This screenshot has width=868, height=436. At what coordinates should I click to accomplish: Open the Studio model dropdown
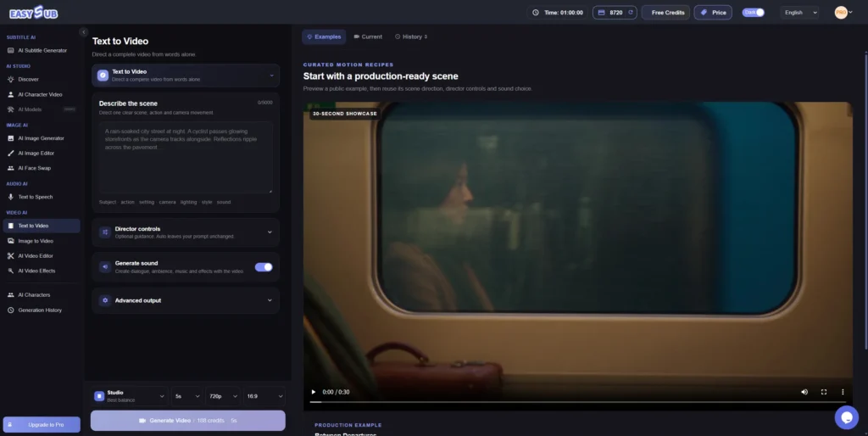tap(130, 396)
